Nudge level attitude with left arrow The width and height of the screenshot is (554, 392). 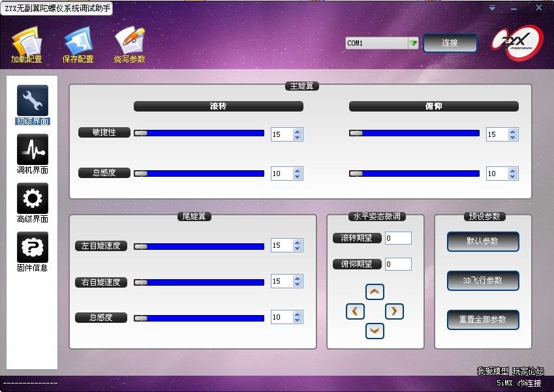355,312
